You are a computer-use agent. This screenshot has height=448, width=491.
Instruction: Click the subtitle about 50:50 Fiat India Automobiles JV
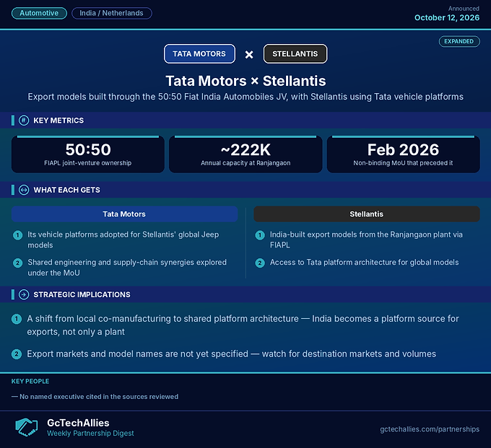click(x=245, y=97)
